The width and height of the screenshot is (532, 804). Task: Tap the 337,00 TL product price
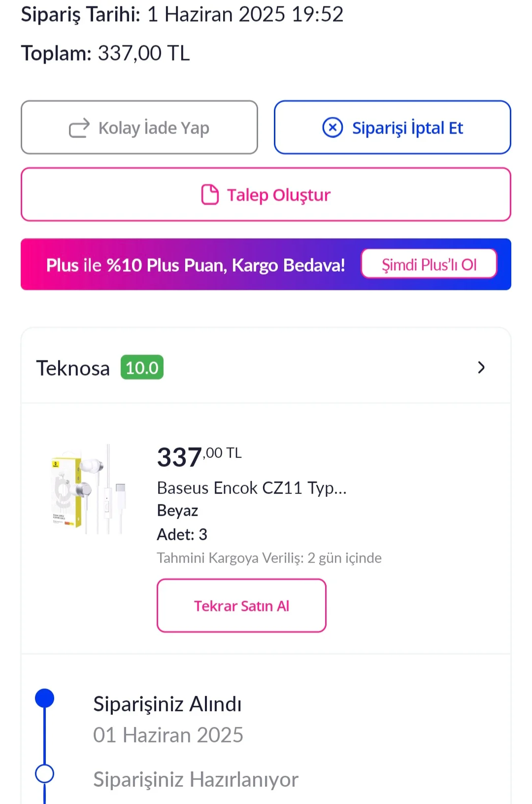coord(199,456)
